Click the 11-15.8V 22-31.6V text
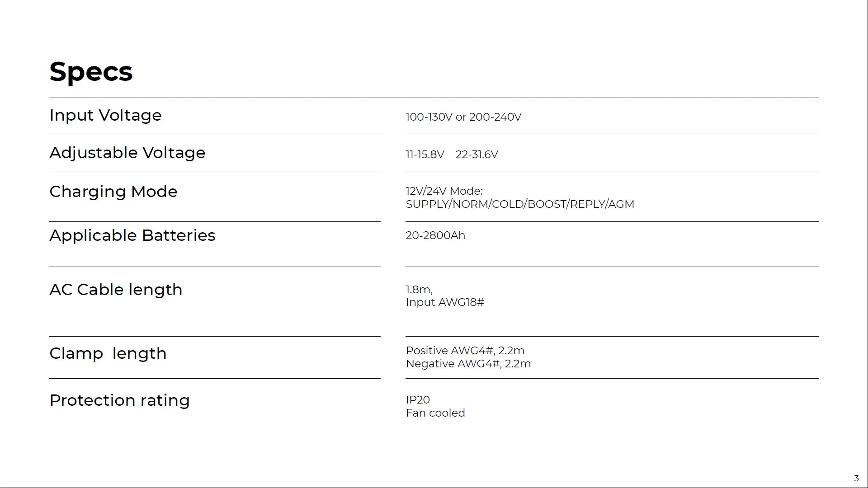 coord(452,155)
